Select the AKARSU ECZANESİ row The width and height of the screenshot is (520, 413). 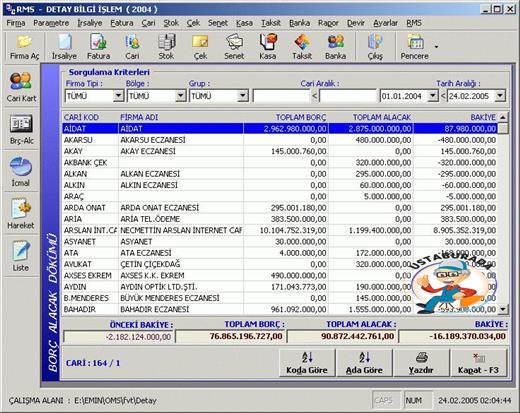tap(280, 140)
